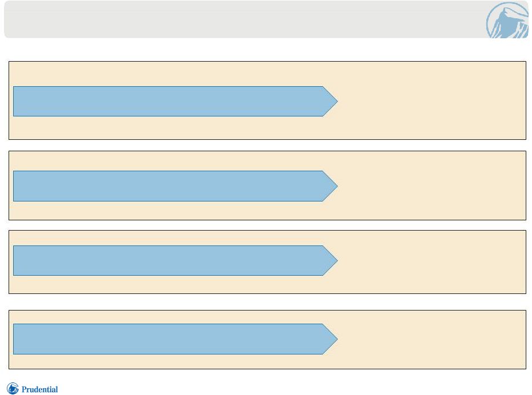Image resolution: width=532 pixels, height=395 pixels.
Task: Click the beige strip below the third blue arrow
Action: [267, 284]
